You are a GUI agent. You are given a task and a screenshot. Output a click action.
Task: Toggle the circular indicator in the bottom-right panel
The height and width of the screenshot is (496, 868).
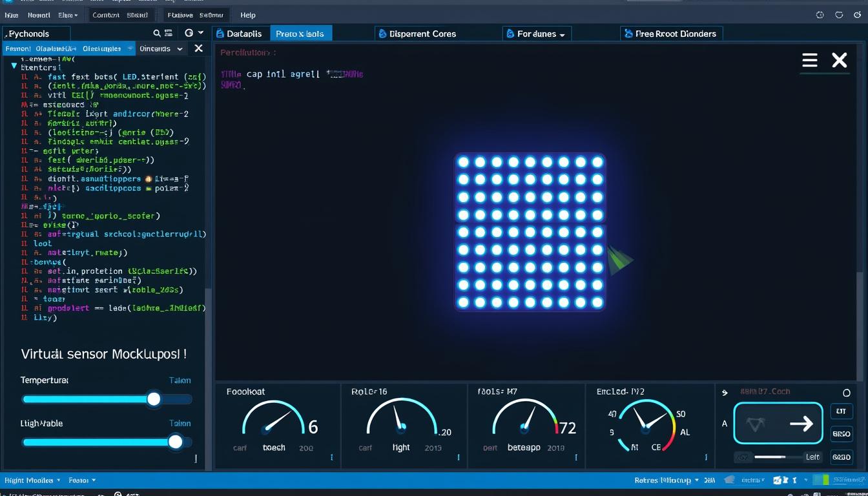click(846, 392)
